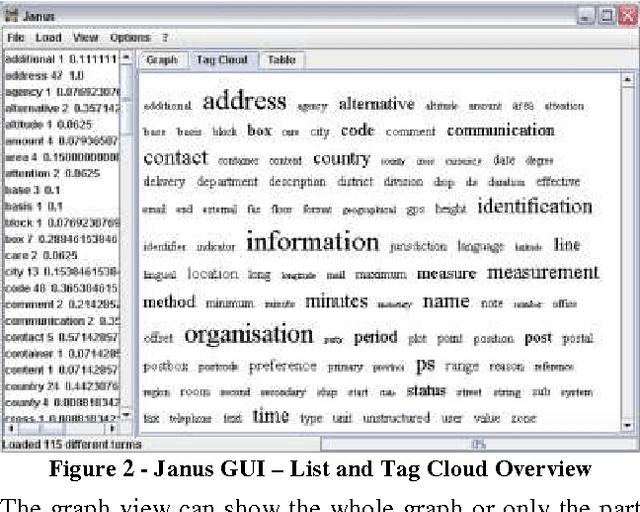640x512 pixels.
Task: Open the ? help menu
Action: [165, 37]
